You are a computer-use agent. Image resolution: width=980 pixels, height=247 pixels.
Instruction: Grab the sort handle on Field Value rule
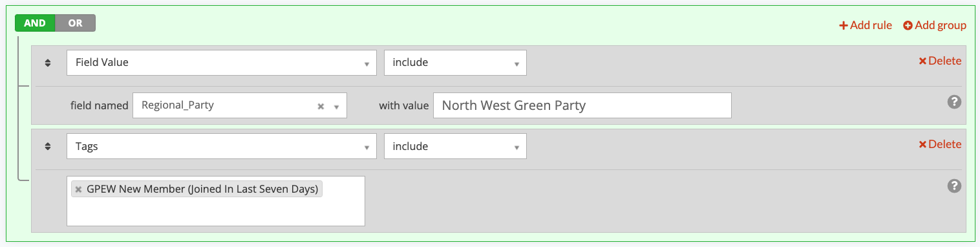tap(48, 63)
